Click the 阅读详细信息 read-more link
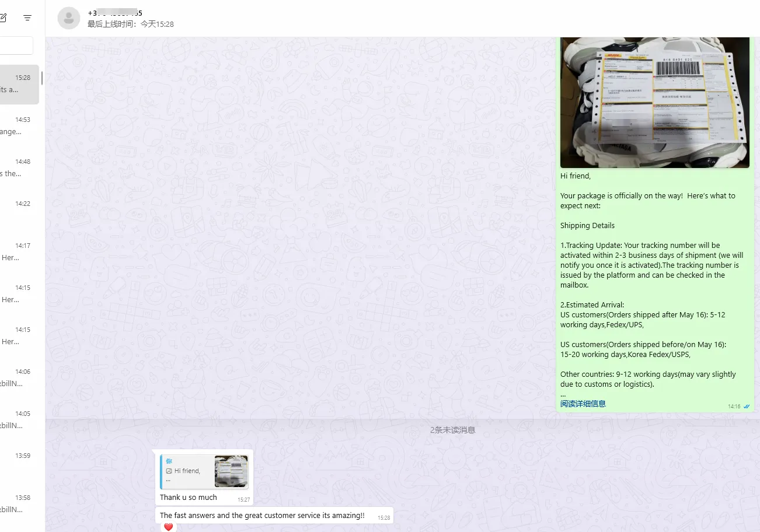The width and height of the screenshot is (760, 532). point(583,404)
